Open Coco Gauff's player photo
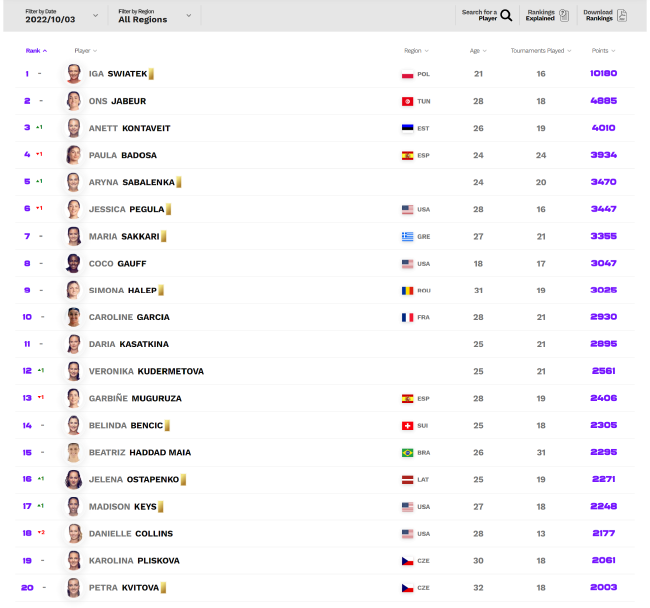 73,263
